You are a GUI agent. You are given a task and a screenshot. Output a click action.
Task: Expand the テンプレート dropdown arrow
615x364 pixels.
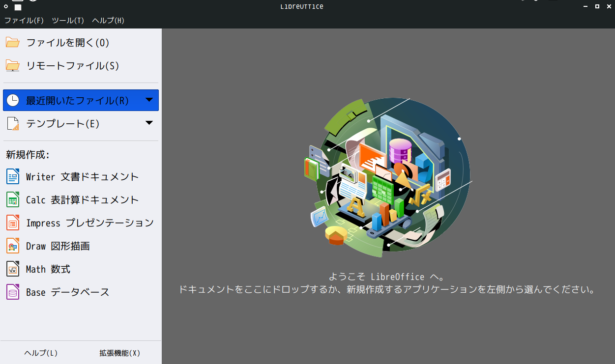(x=149, y=123)
